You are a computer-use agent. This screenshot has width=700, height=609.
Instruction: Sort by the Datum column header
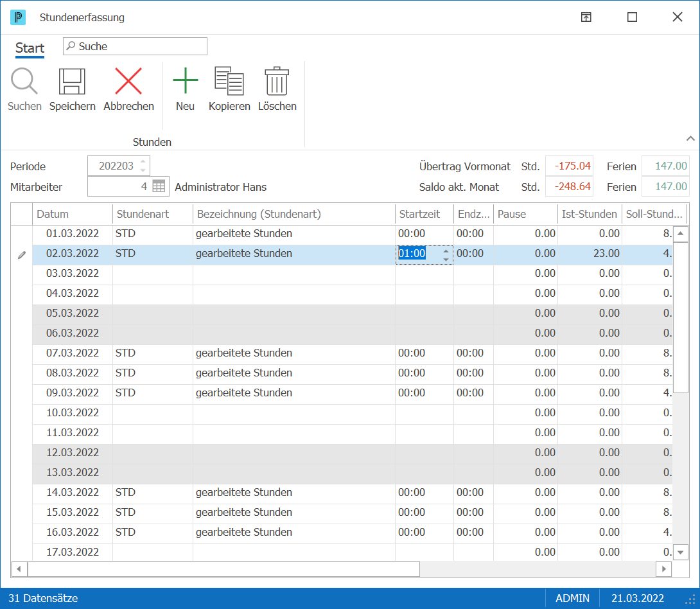pyautogui.click(x=73, y=215)
